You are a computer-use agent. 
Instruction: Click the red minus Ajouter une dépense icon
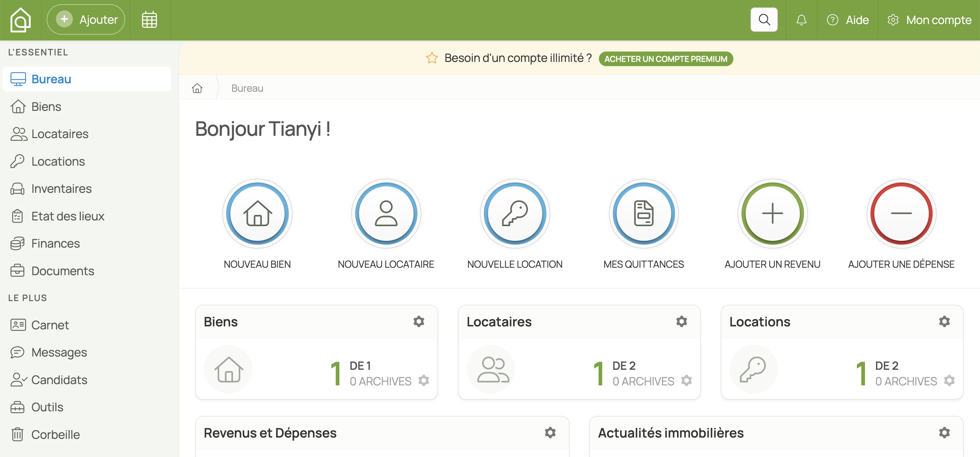(x=902, y=214)
